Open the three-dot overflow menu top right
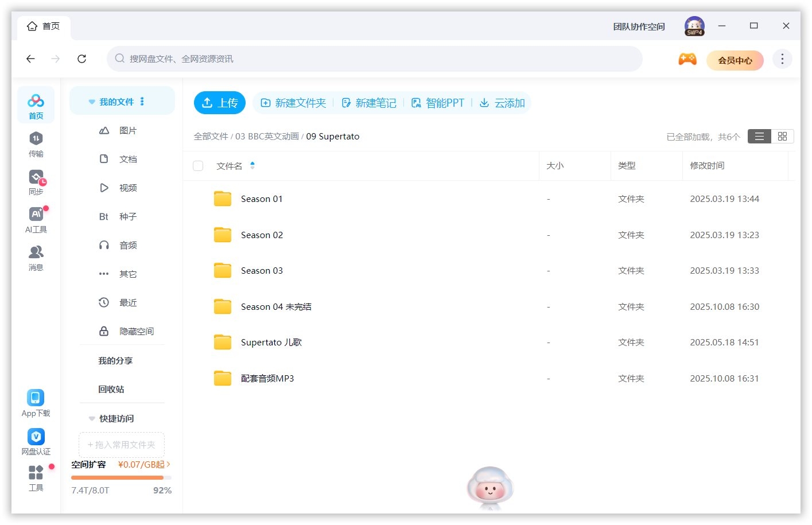The height and width of the screenshot is (525, 812). [782, 59]
